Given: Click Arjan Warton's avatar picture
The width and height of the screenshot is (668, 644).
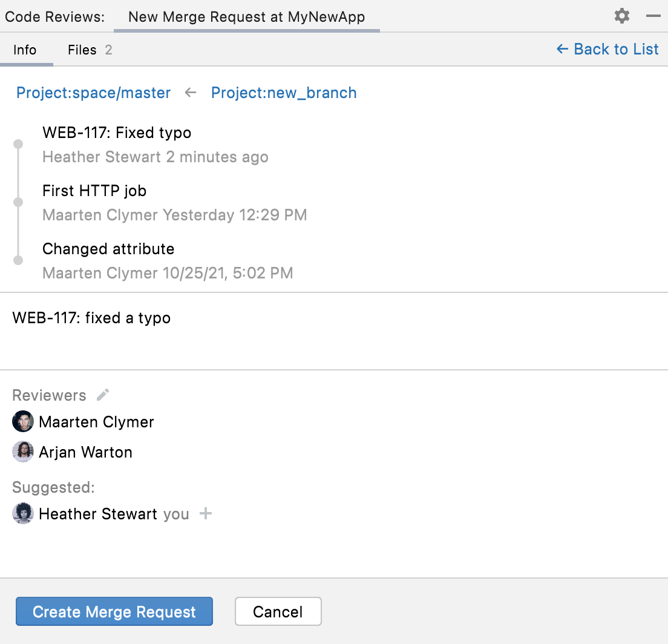Looking at the screenshot, I should tap(22, 452).
